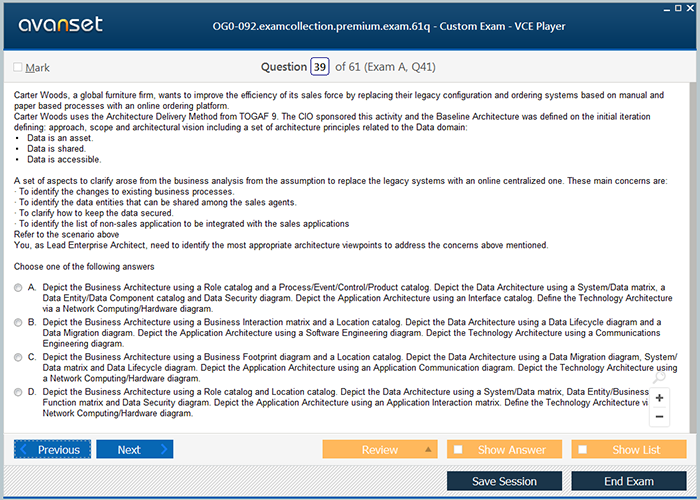Click the line about non-sales application integration
Viewport: 700px width, 500px height.
184,224
